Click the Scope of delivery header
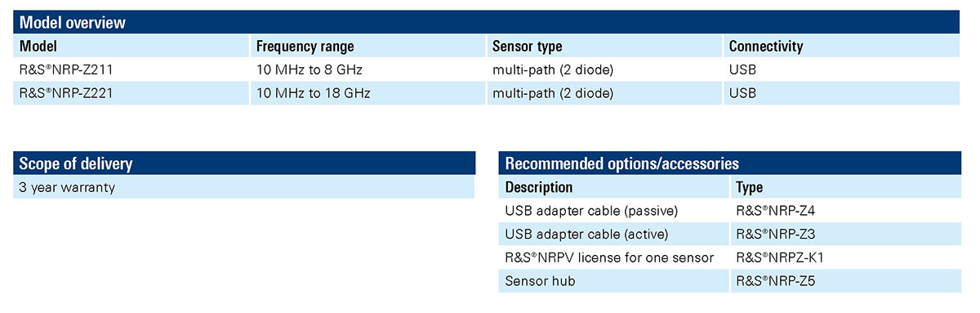The height and width of the screenshot is (313, 980). point(244,163)
